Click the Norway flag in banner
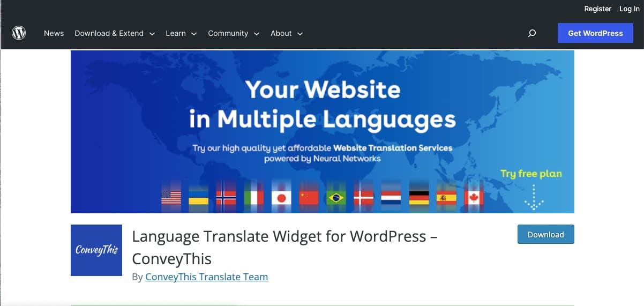644x306 pixels. point(226,198)
